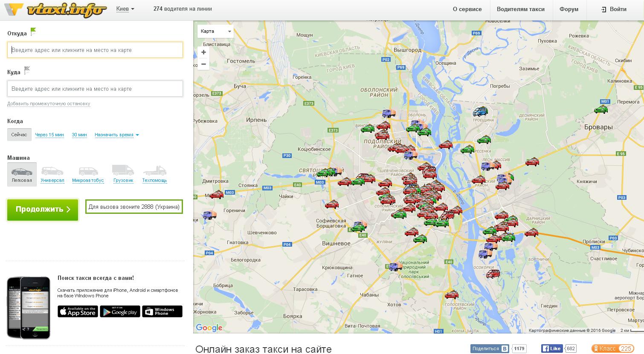
Task: Open the Google Play download badge
Action: pyautogui.click(x=120, y=311)
